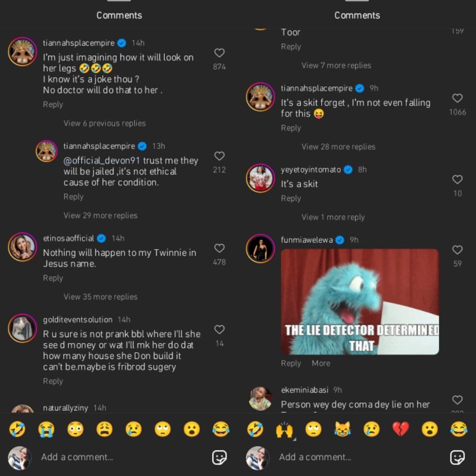Image resolution: width=476 pixels, height=476 pixels.
Task: Like funmiawelewa's GIF comment
Action: click(x=457, y=250)
